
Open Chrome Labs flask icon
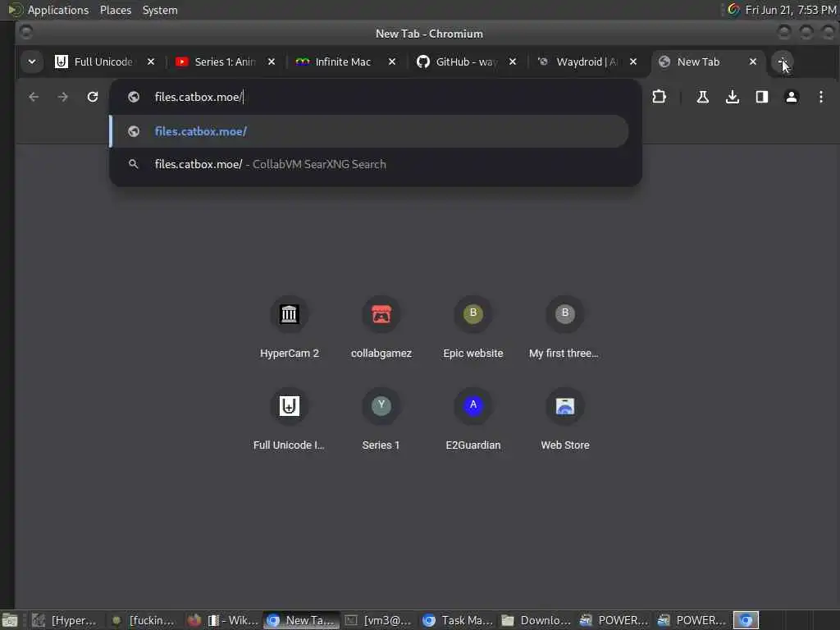[702, 97]
